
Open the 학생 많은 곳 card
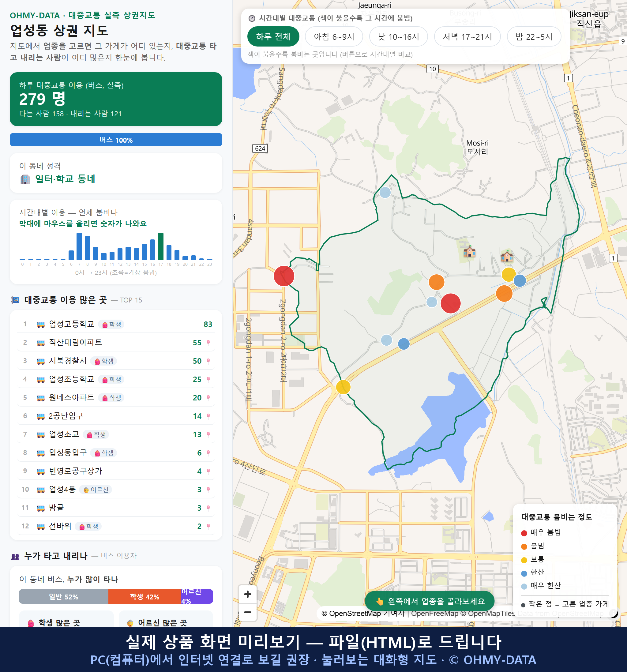click(66, 619)
